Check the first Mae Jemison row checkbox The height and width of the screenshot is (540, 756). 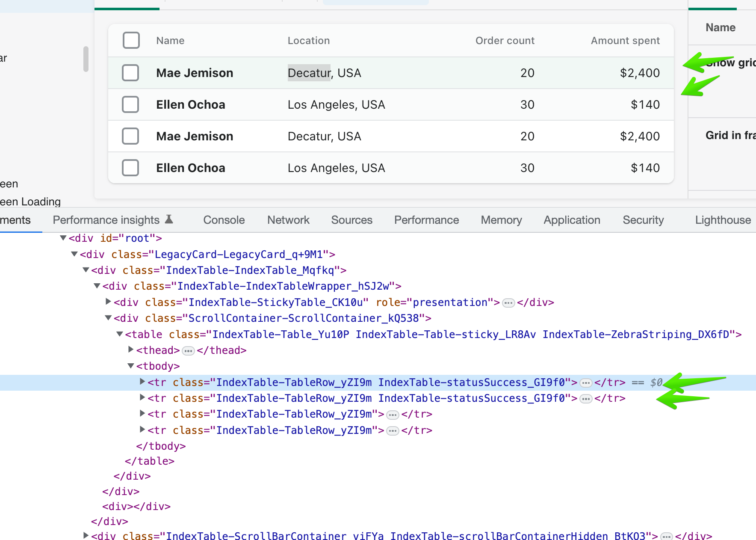pos(130,73)
